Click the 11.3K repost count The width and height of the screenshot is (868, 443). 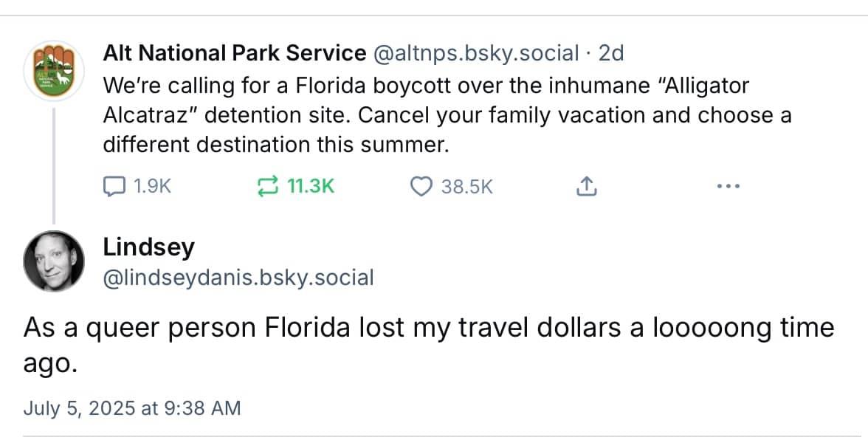[310, 187]
